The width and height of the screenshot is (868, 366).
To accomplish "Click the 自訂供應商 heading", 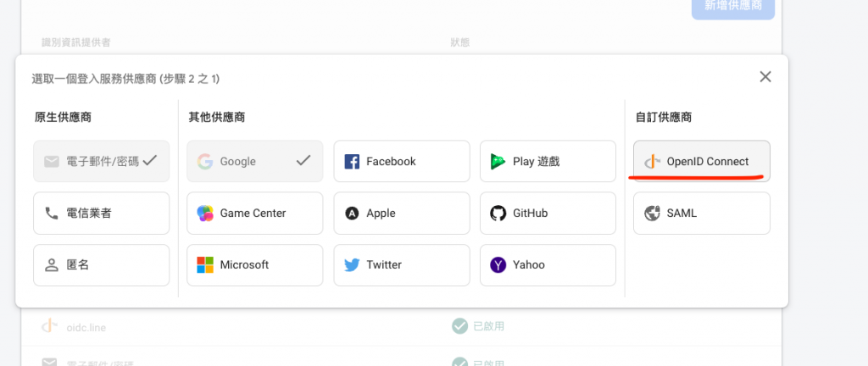I will [x=664, y=117].
